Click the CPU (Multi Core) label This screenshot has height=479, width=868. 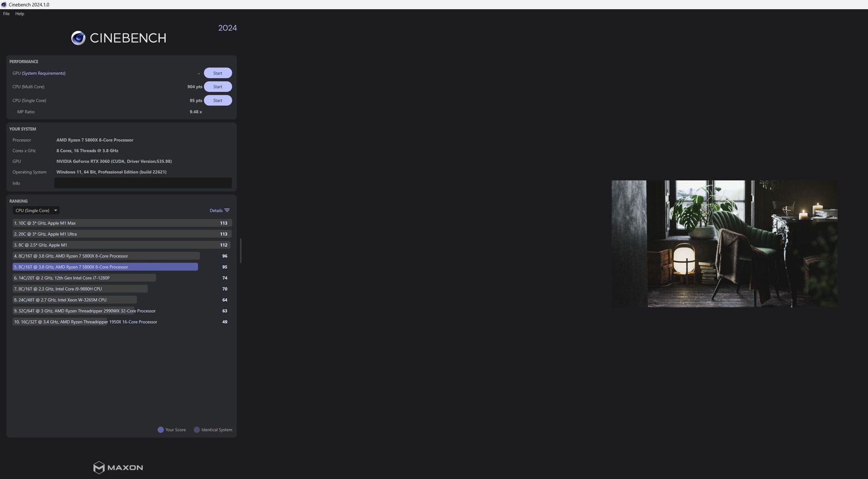(x=28, y=87)
